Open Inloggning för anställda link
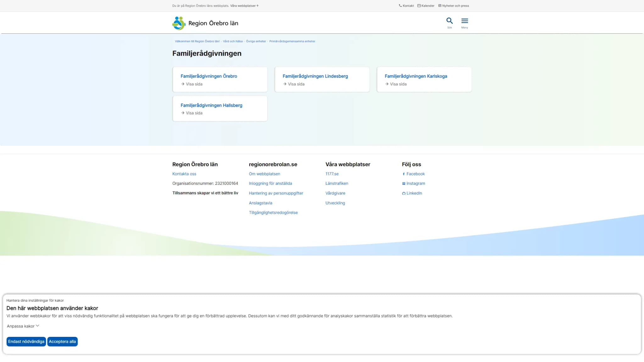This screenshot has width=644, height=362. 270,184
